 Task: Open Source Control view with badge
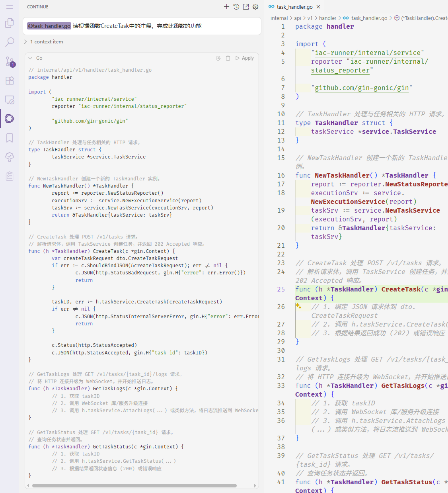point(10,61)
